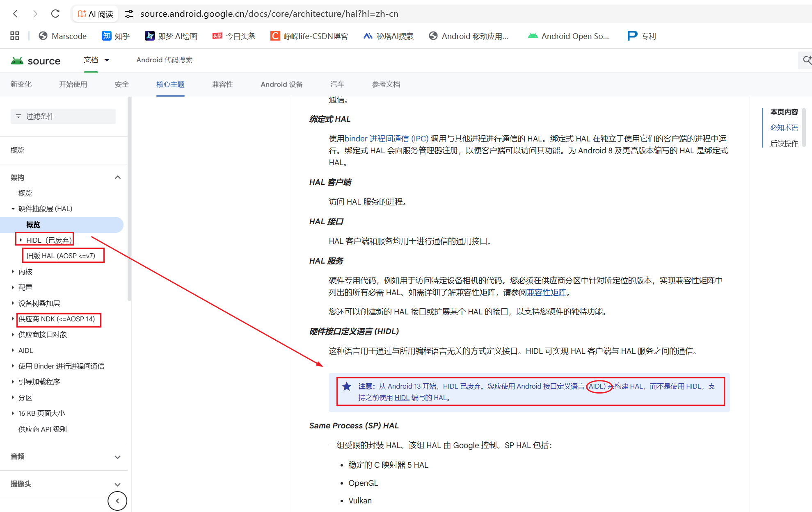Open the 知乎 bookmark
The image size is (812, 512).
(x=115, y=36)
